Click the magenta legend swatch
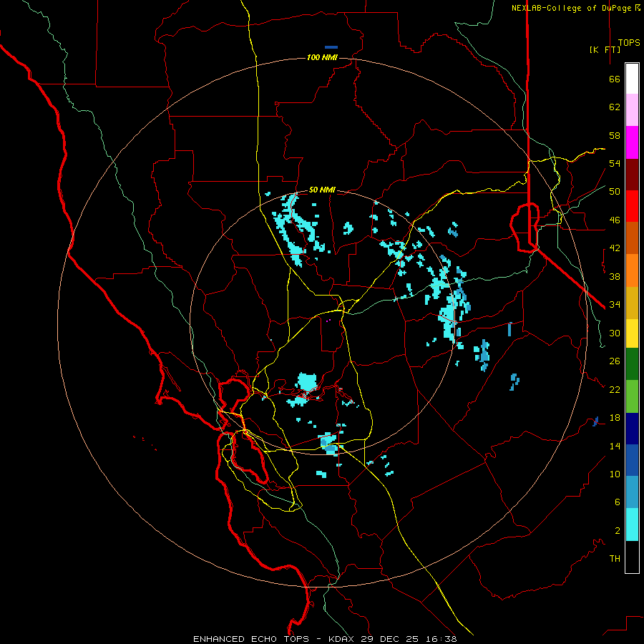Viewport: 644px width, 644px height. [632, 142]
